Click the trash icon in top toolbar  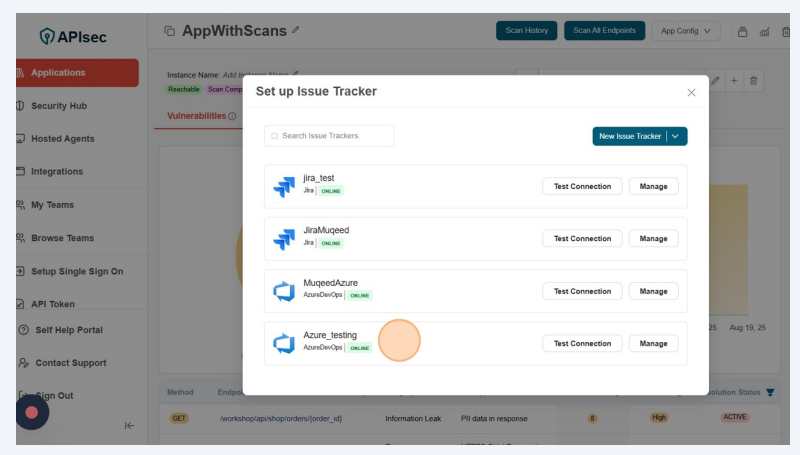point(784,31)
